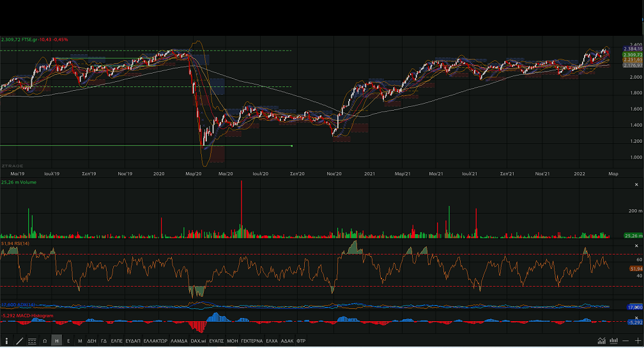Switch to the Μ monthly timeframe
This screenshot has height=348, width=644.
[x=80, y=341]
